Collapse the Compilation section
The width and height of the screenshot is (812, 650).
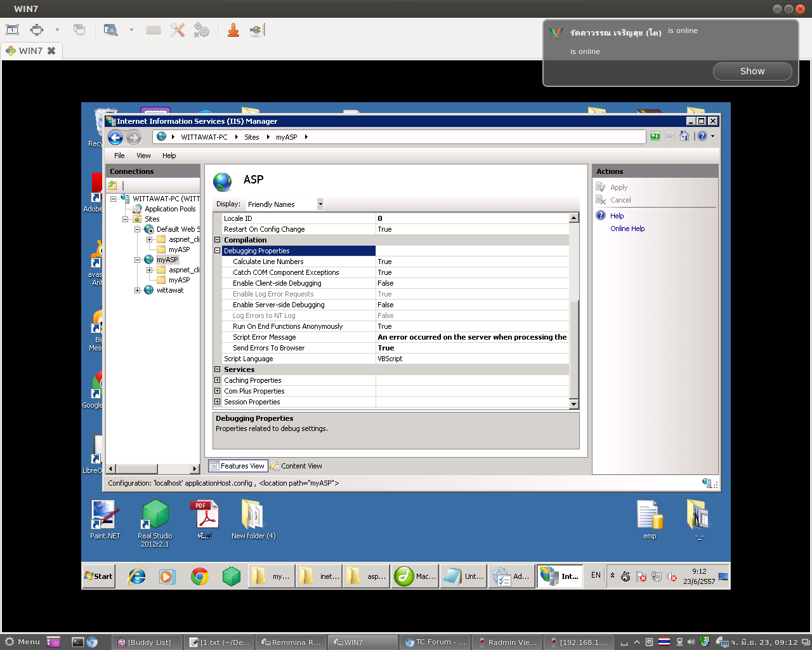tap(218, 240)
